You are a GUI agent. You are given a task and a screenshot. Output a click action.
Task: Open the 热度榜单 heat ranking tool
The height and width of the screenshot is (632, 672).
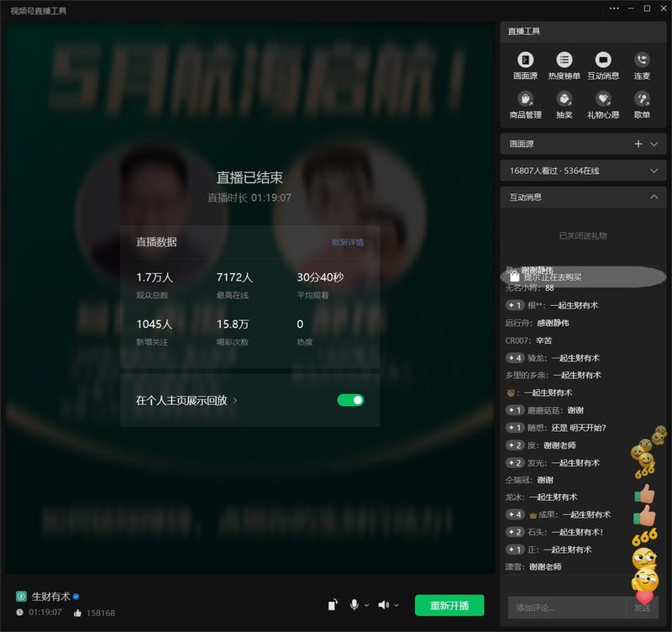(x=564, y=66)
